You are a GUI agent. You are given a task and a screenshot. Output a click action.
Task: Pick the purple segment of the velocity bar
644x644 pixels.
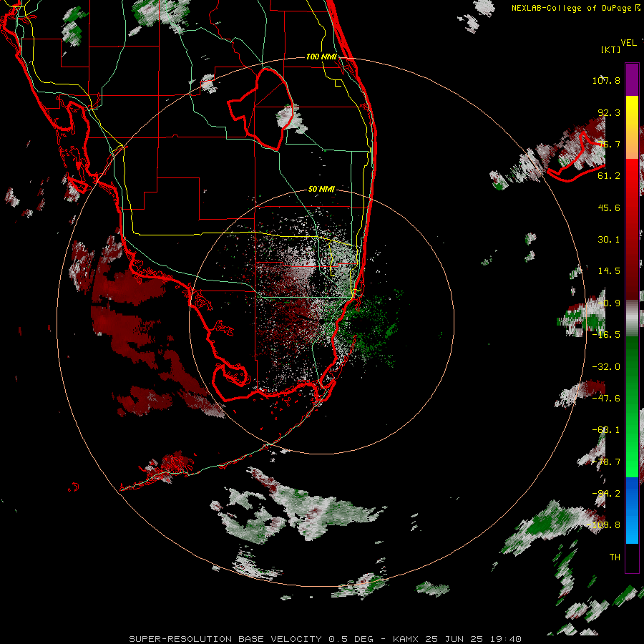[632, 79]
